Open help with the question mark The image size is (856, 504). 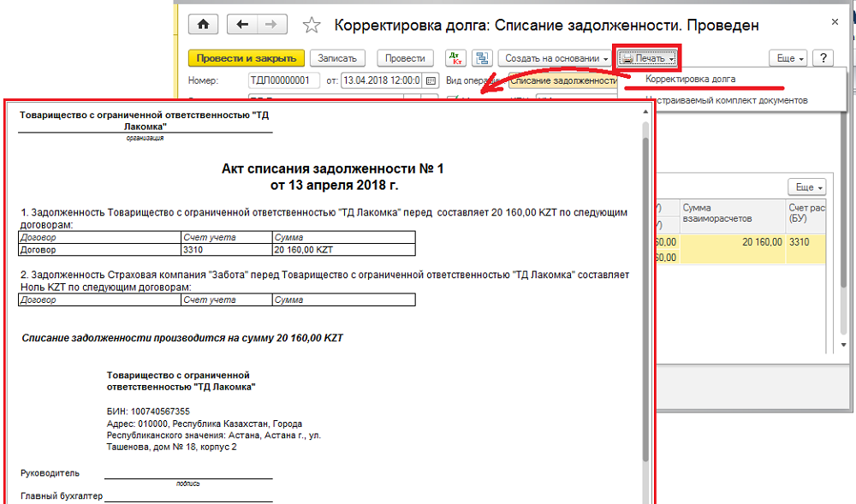[823, 58]
